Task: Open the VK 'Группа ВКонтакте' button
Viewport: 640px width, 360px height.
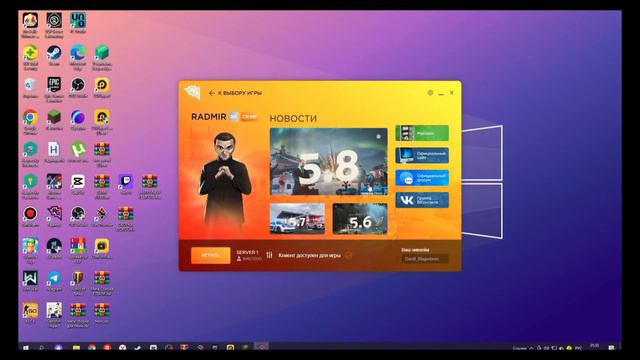Action: (422, 200)
